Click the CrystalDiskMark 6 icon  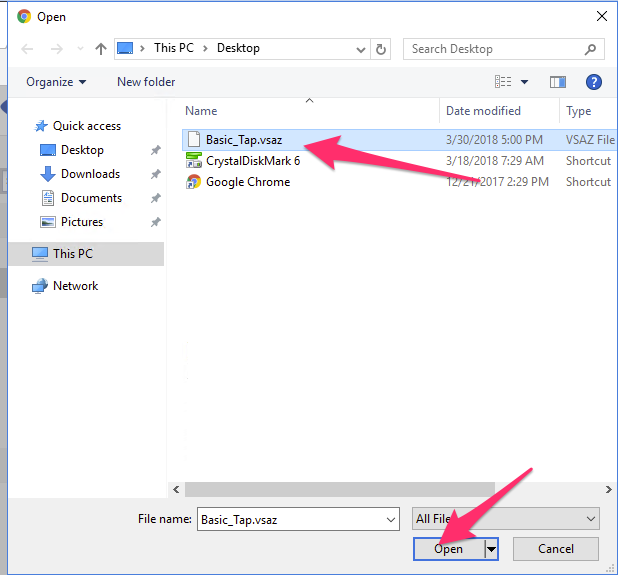(x=194, y=160)
